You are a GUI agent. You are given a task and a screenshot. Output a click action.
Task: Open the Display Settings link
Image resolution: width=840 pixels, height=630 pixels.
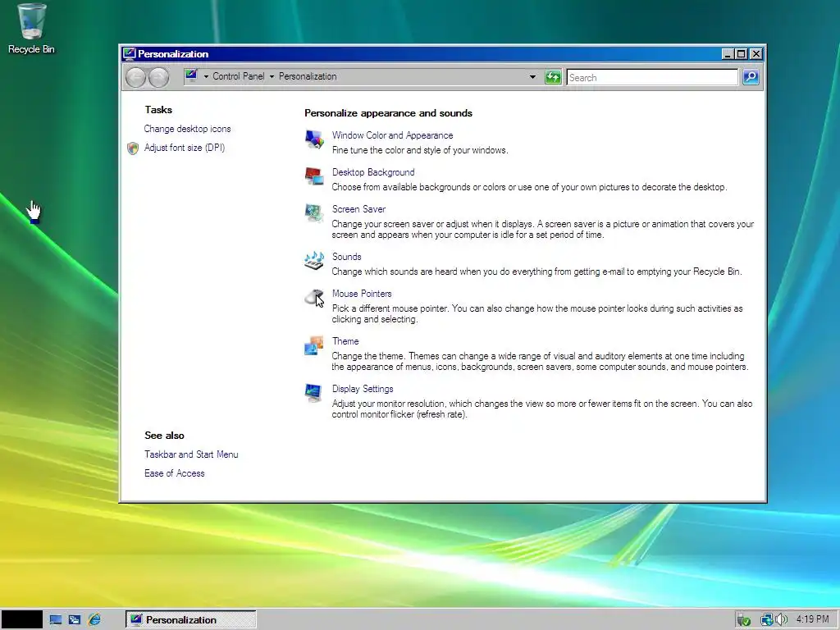click(x=362, y=390)
